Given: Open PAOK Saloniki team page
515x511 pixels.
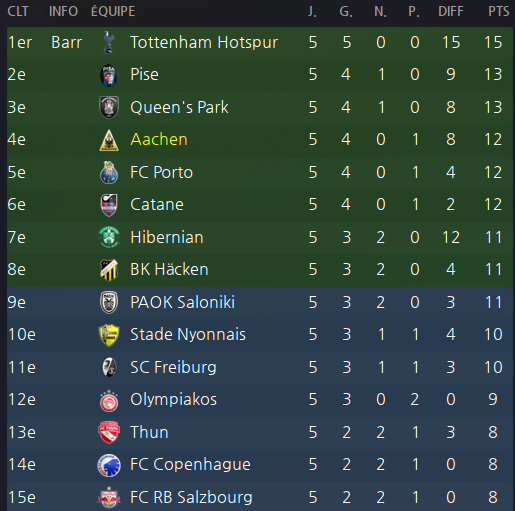Looking at the screenshot, I should 183,302.
